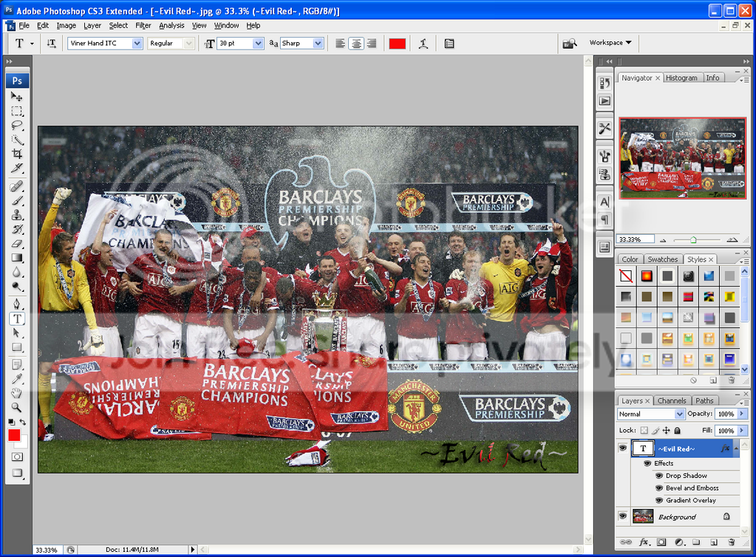Viewport: 756px width, 557px height.
Task: Toggle all layer Effects visibility
Action: coord(647,463)
